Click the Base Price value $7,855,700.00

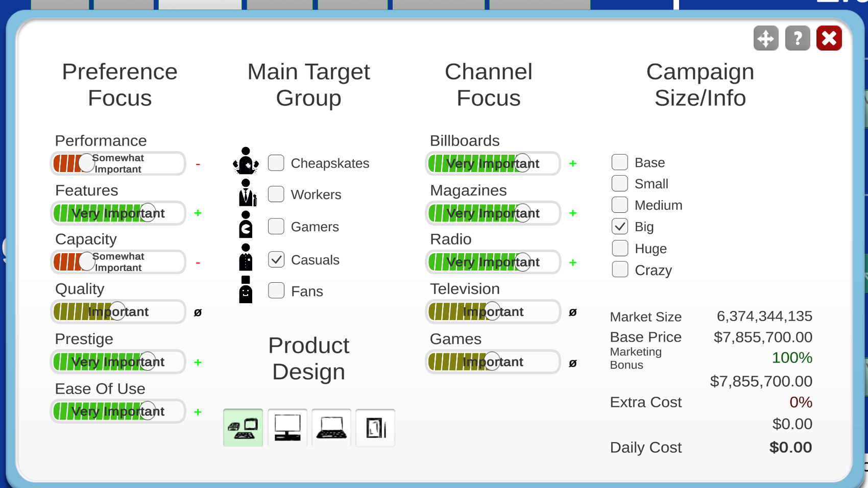point(763,337)
